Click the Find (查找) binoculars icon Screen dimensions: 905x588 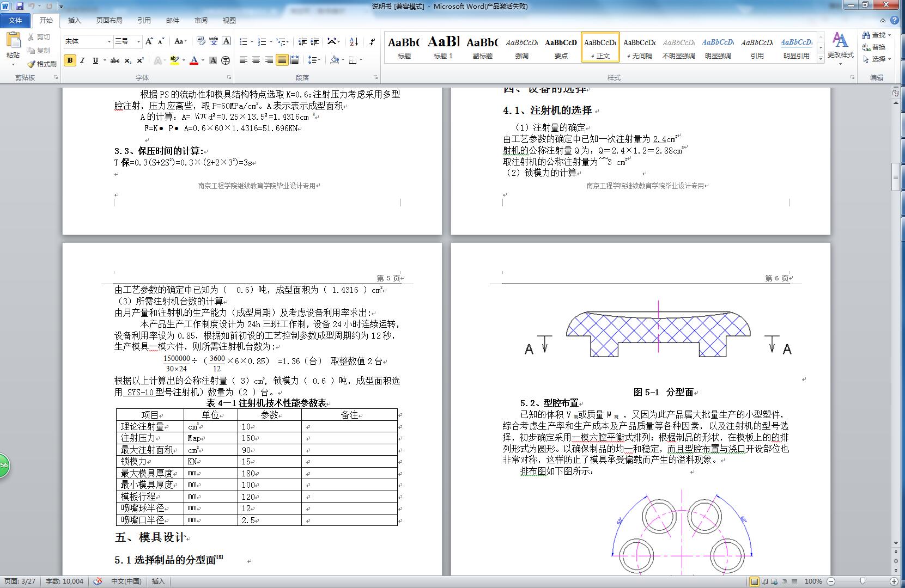coord(866,35)
